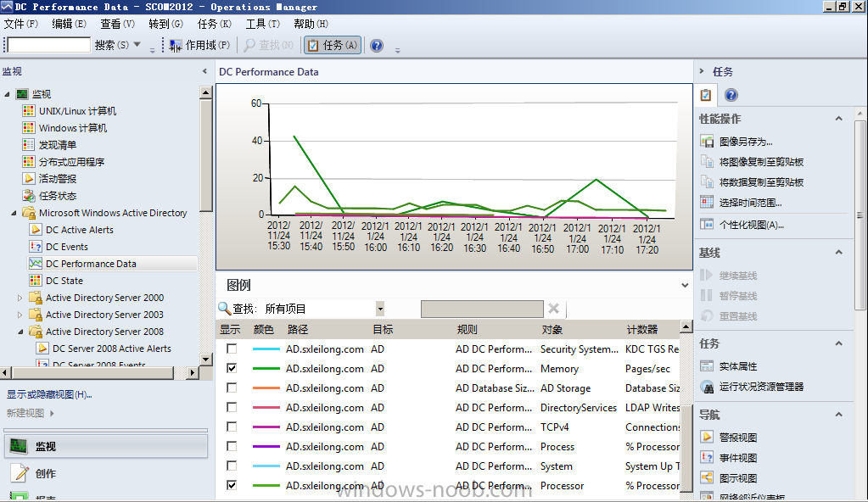Click the DC Events icon
This screenshot has height=502, width=868.
[x=36, y=246]
